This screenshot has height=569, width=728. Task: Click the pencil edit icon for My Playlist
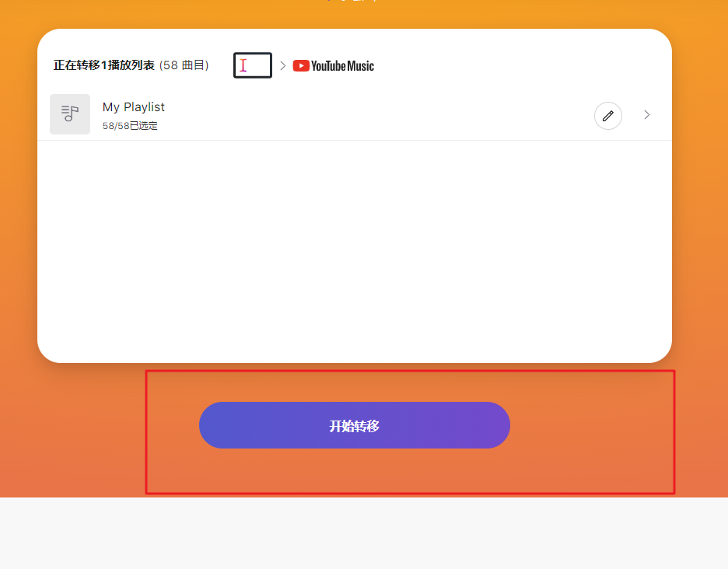click(608, 116)
